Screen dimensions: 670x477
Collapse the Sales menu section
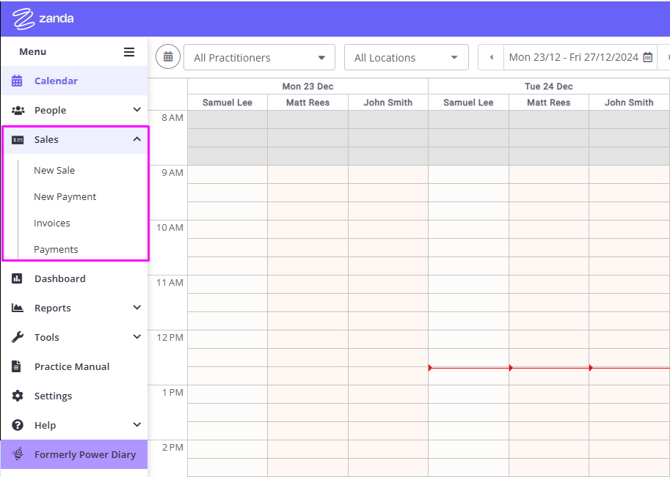coord(137,140)
